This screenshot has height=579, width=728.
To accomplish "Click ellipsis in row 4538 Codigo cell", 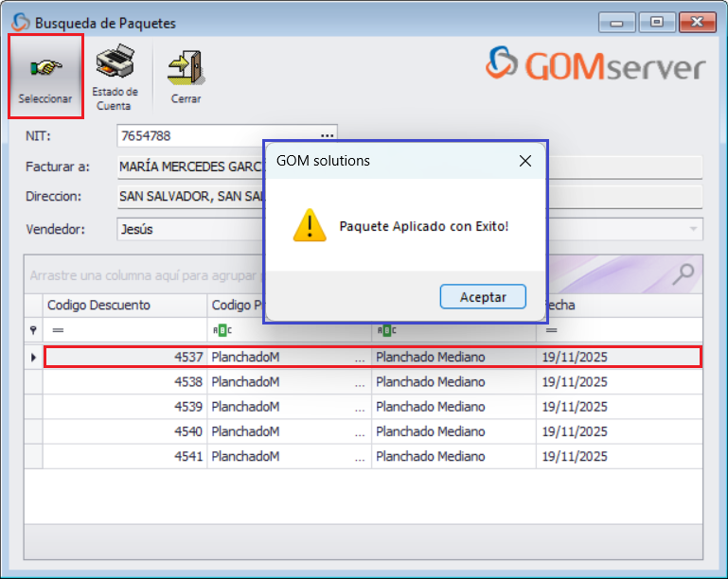I will click(359, 382).
